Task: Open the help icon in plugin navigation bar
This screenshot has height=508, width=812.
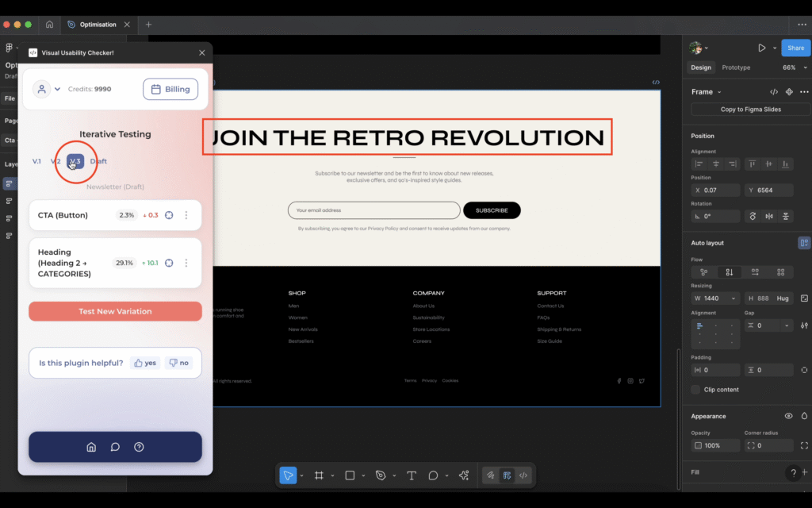Action: 139,447
